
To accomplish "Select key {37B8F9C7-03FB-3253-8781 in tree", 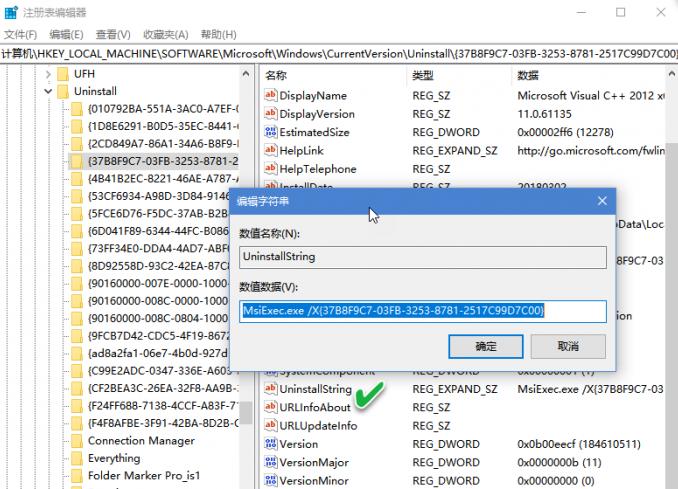I will point(163,161).
